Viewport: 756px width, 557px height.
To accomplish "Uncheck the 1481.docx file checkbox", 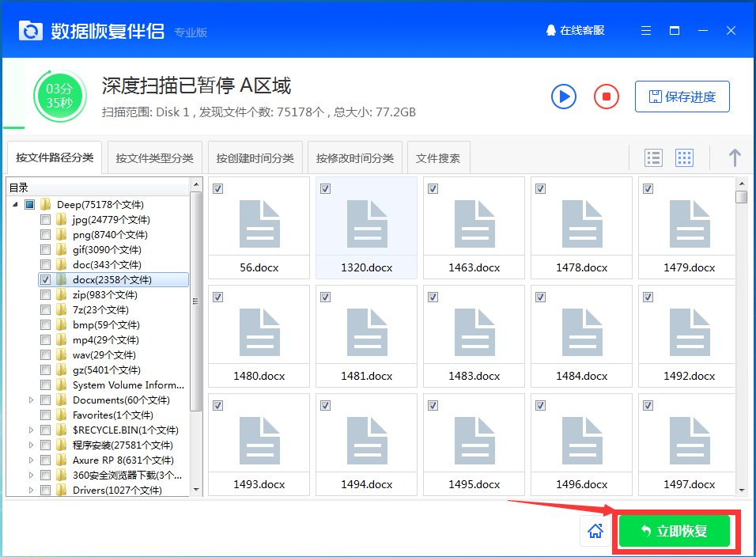I will tap(326, 297).
